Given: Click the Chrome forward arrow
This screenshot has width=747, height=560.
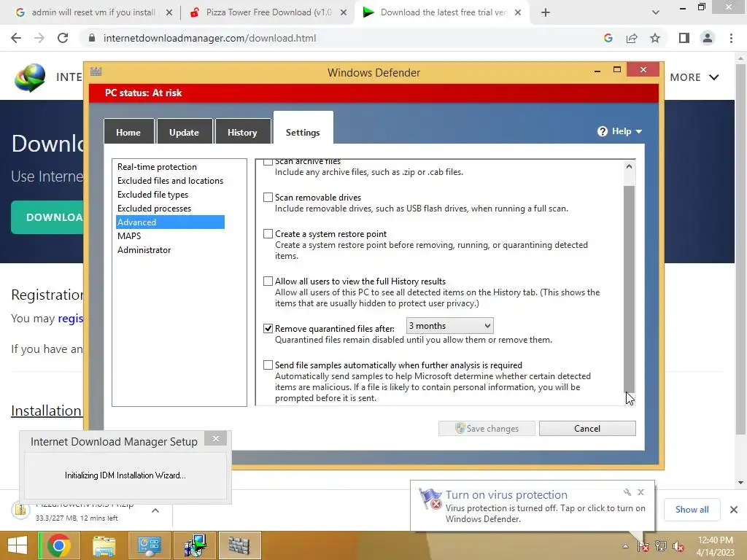Looking at the screenshot, I should tap(39, 38).
